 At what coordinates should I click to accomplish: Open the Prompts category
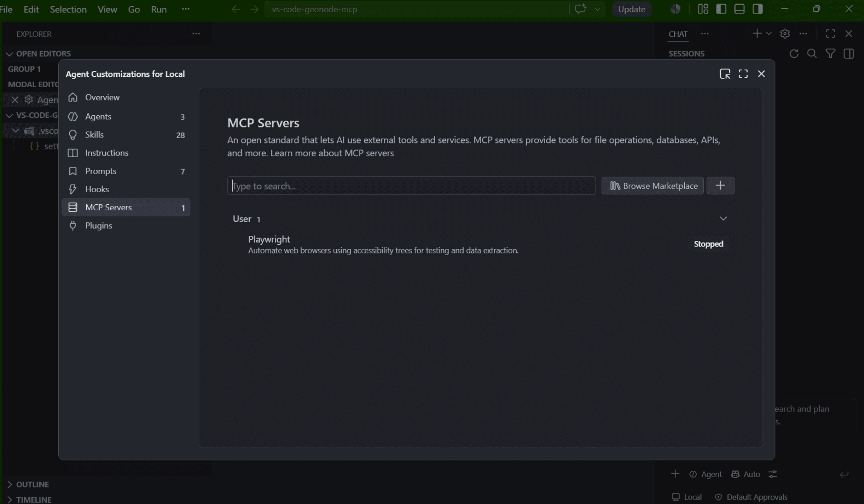126,171
